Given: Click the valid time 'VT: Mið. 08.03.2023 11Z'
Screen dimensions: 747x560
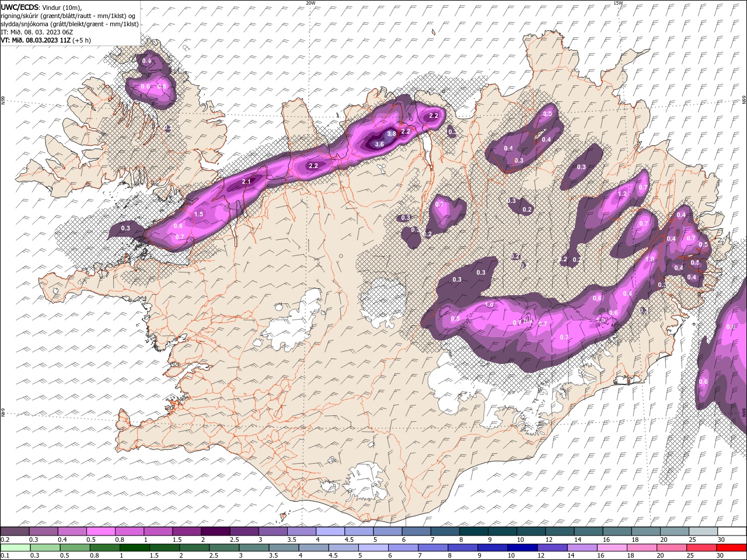Looking at the screenshot, I should (x=36, y=40).
